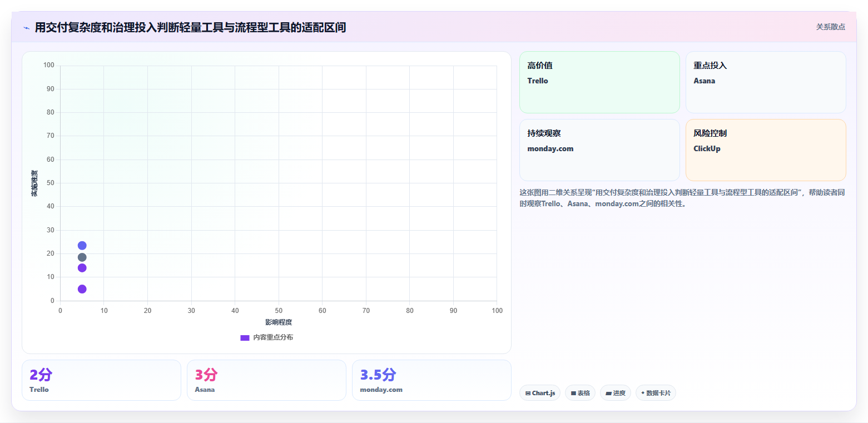Image resolution: width=868 pixels, height=423 pixels.
Task: Click the 2分 score value
Action: tap(41, 375)
